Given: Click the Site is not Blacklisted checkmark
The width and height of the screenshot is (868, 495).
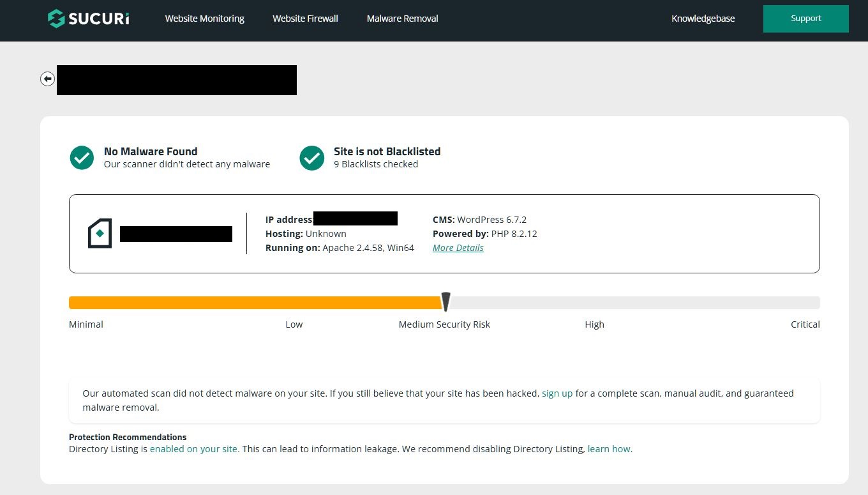Looking at the screenshot, I should tap(311, 158).
